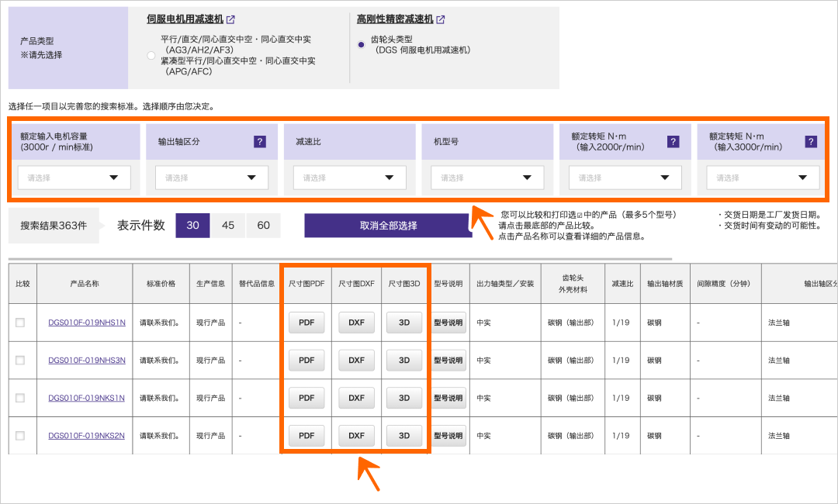Download DXF drawing for DGS010F-019NHS3N

click(x=356, y=360)
